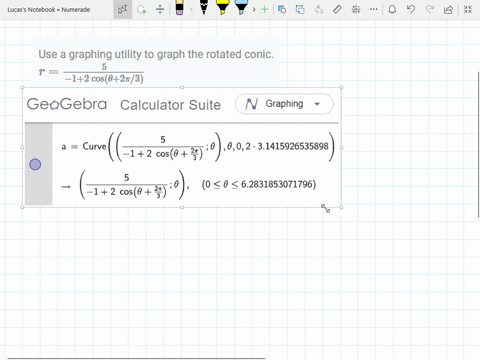Screen dimensions: 480x360
Task: Click the curve output expression row
Action: tap(189, 185)
